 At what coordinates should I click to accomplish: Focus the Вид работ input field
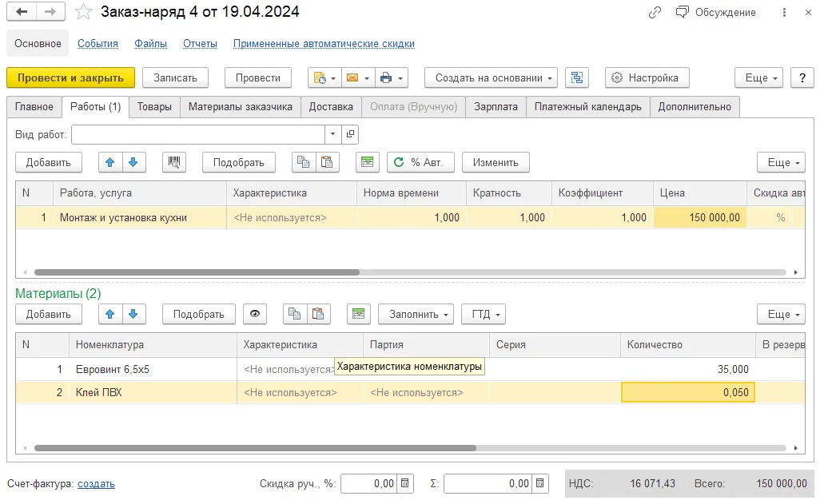[198, 134]
